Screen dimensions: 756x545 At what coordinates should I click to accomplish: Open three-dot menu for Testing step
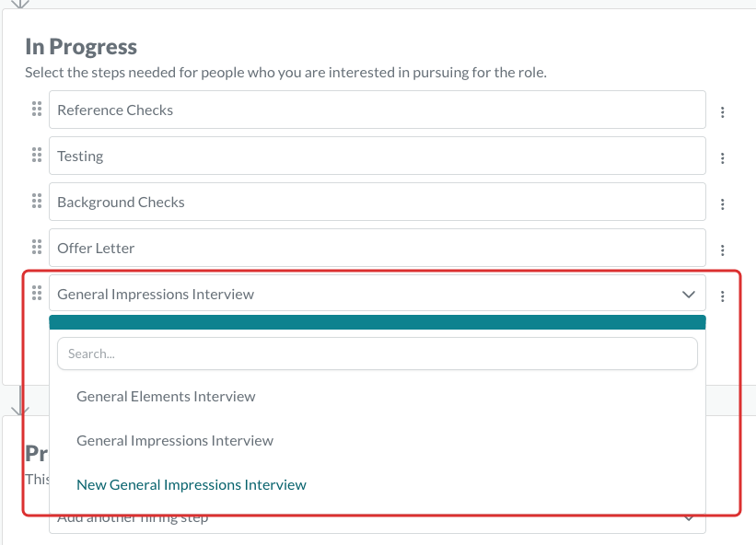click(x=722, y=158)
